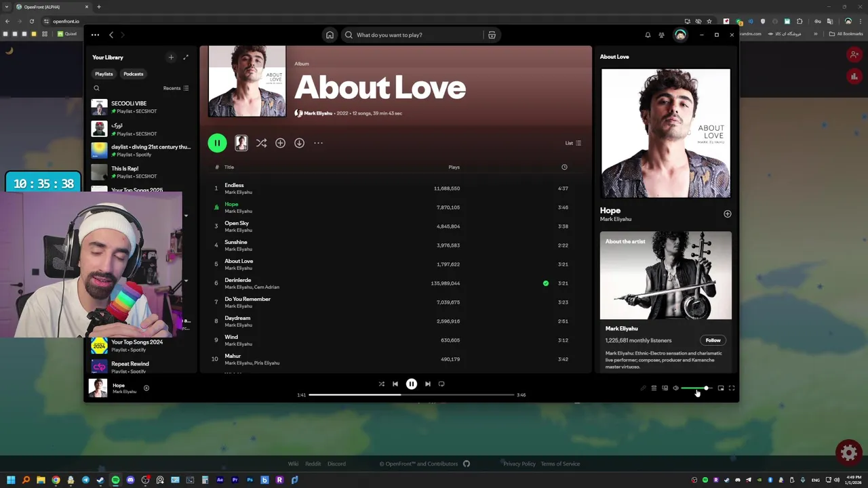Open the miniplayer
This screenshot has width=868, height=488.
pyautogui.click(x=721, y=388)
